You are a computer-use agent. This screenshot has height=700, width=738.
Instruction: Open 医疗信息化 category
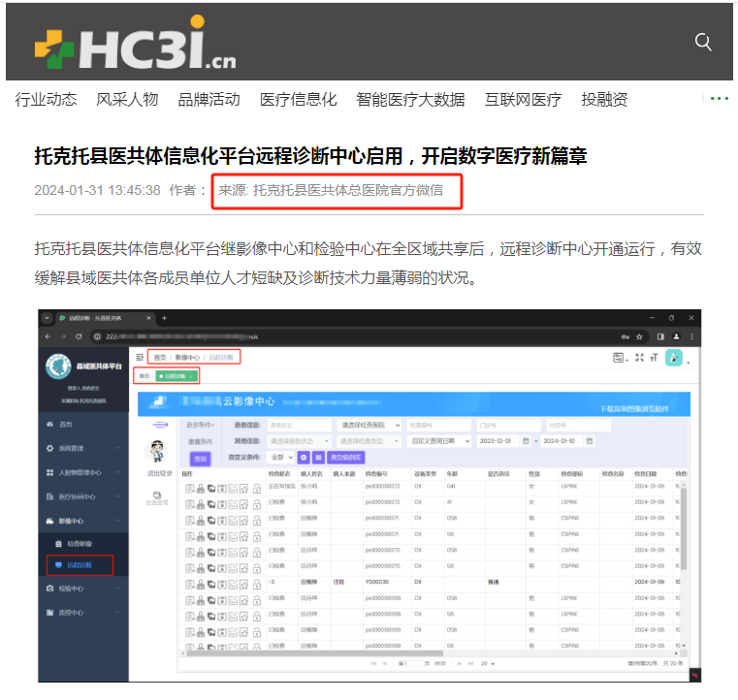[x=299, y=99]
